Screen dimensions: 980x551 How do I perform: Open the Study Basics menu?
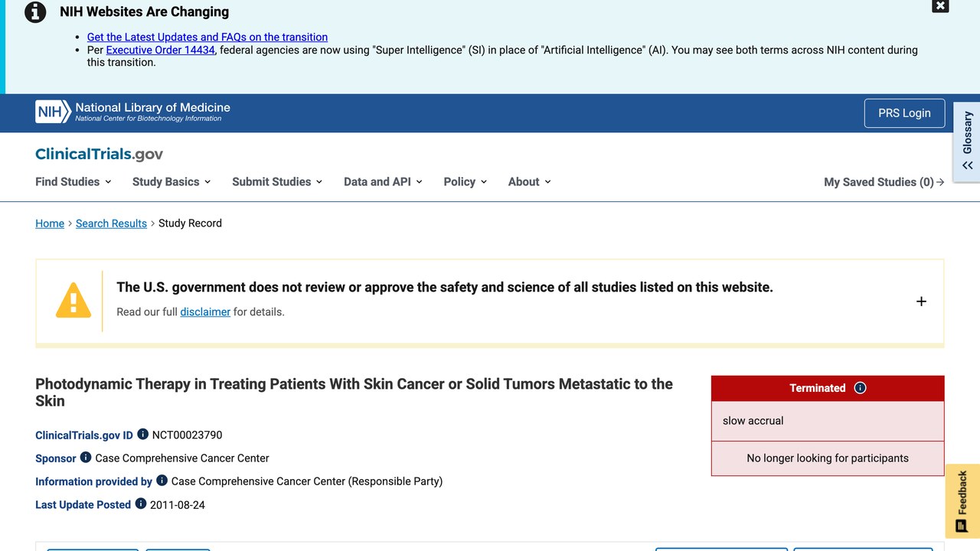pyautogui.click(x=171, y=181)
